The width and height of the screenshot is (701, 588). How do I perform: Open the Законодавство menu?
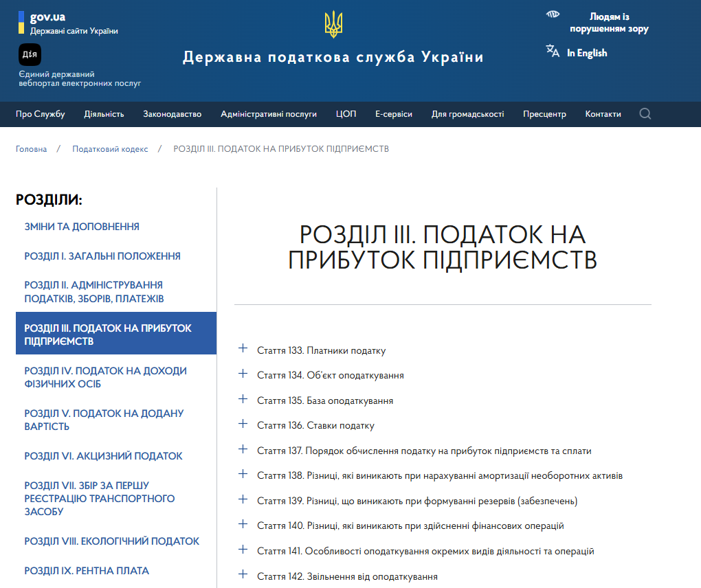tap(172, 114)
